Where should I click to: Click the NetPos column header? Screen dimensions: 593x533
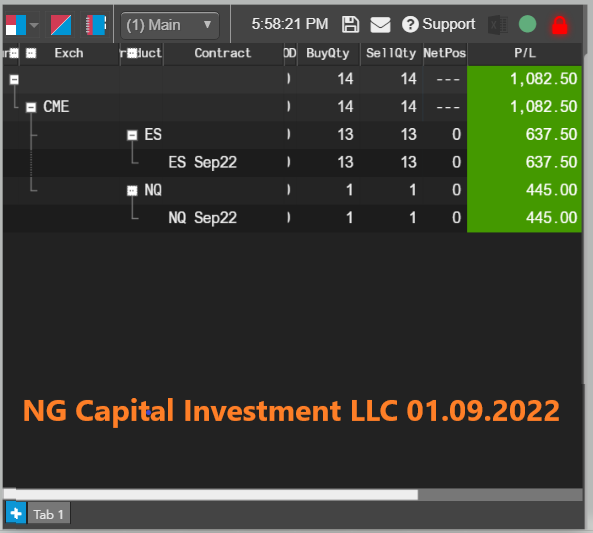point(445,53)
